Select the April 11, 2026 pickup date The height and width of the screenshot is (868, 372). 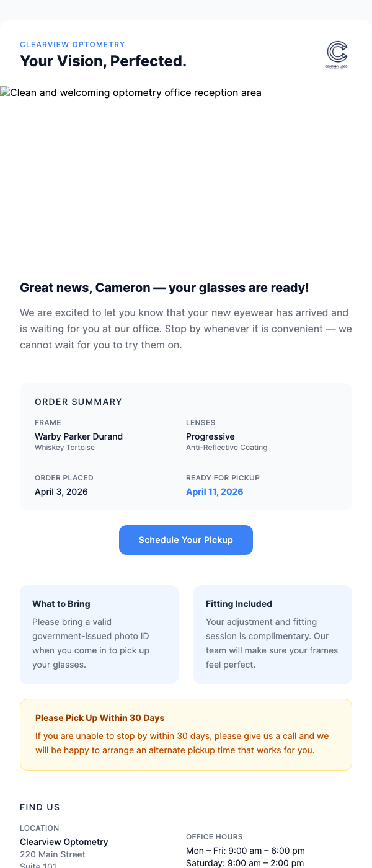215,491
